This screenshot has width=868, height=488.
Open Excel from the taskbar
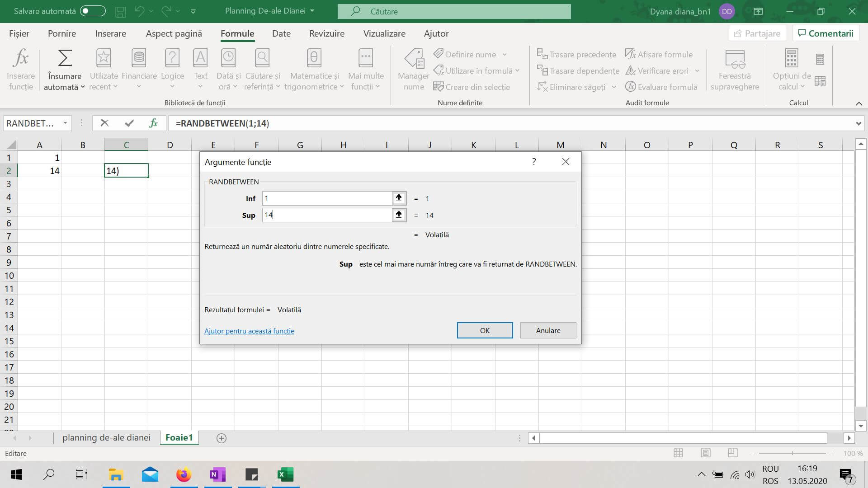[x=285, y=474]
